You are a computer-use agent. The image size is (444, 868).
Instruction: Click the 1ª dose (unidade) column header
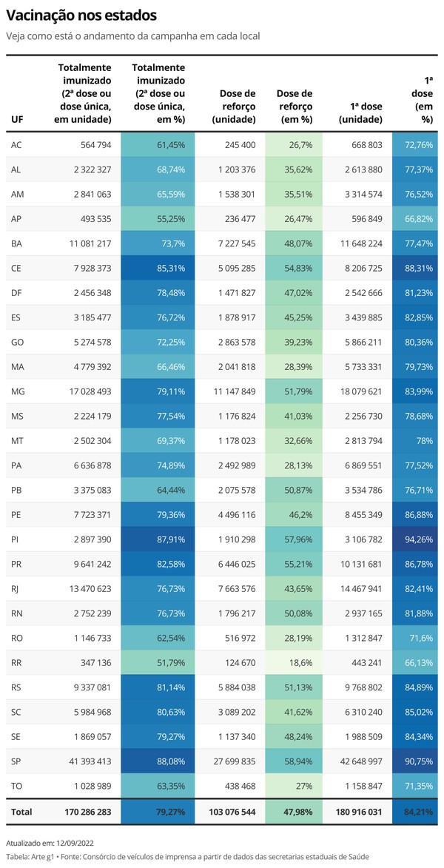point(360,113)
